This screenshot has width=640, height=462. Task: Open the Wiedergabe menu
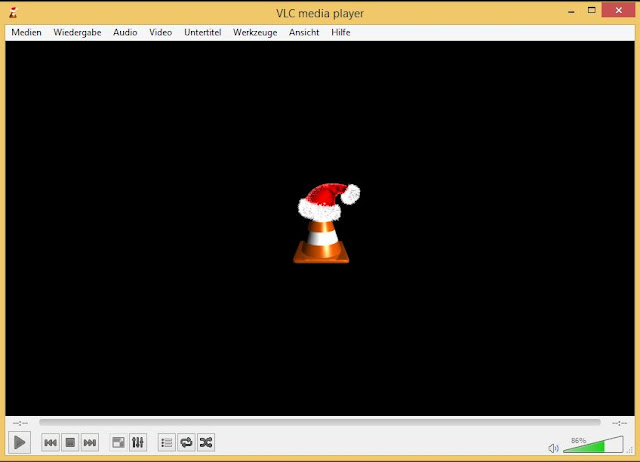pyautogui.click(x=77, y=32)
